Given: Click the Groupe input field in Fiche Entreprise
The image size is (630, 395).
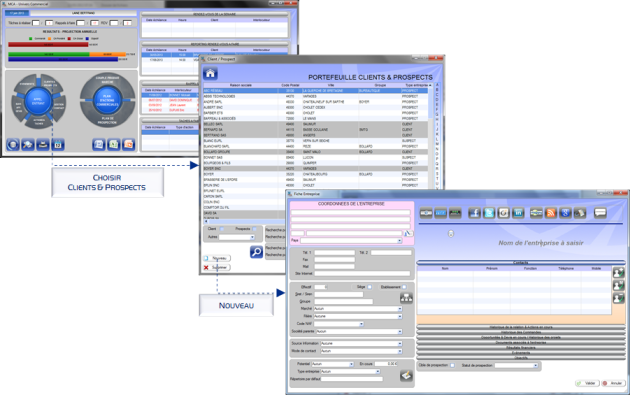Looking at the screenshot, I should pos(344,301).
